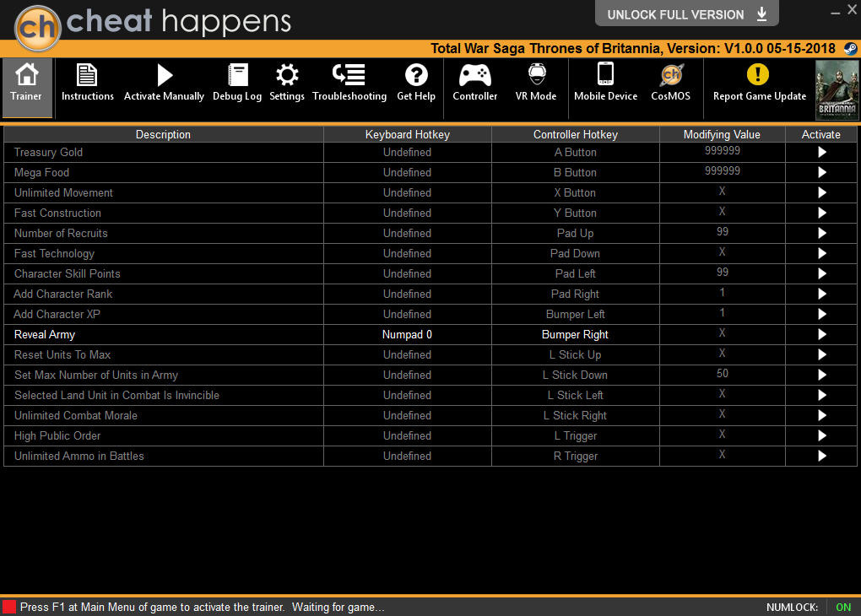Click the Description column header
861x616 pixels.
pyautogui.click(x=164, y=134)
